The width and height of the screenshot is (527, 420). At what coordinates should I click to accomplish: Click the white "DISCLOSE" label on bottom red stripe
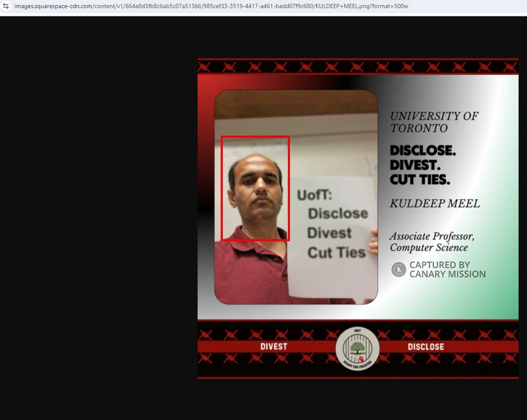coord(426,347)
